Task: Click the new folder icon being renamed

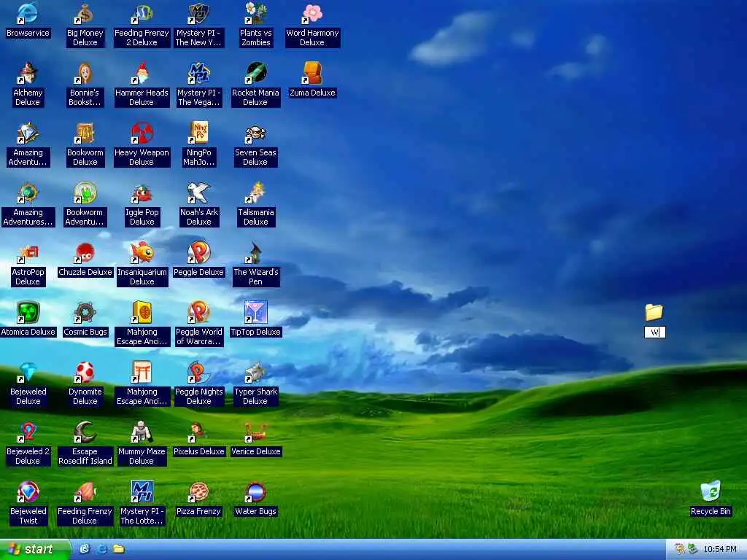Action: click(x=654, y=312)
